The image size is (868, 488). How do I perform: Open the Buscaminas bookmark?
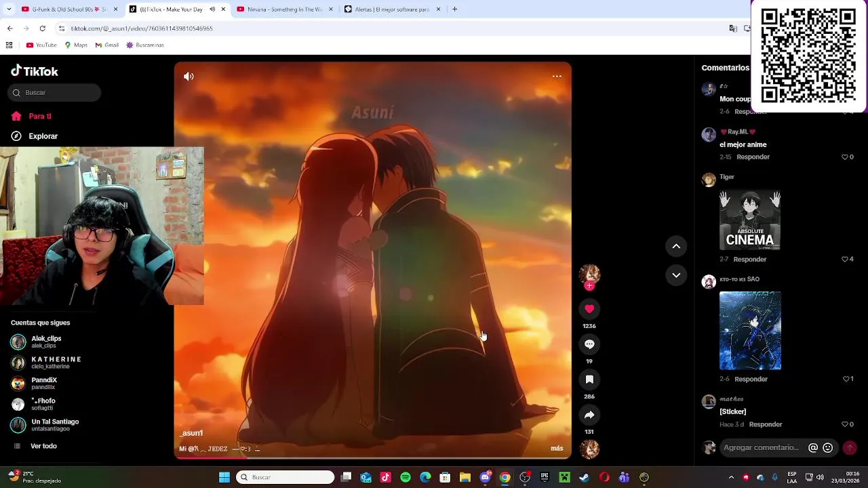coord(145,45)
